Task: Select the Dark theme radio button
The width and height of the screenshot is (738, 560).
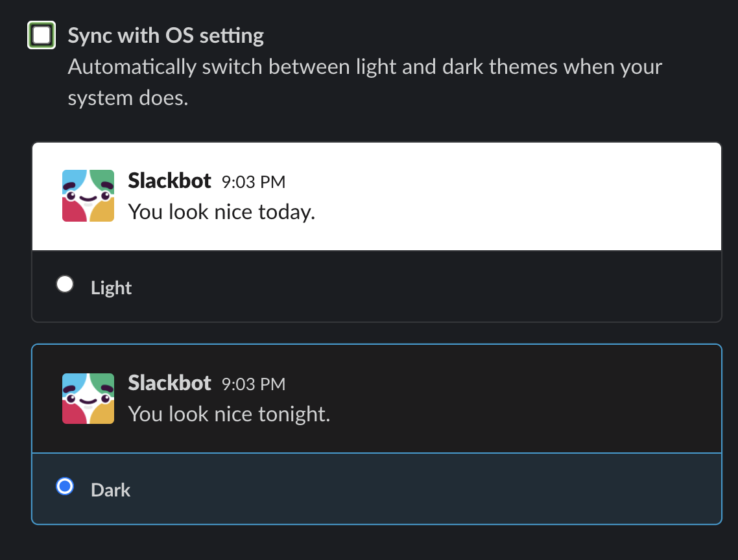Action: click(x=65, y=486)
